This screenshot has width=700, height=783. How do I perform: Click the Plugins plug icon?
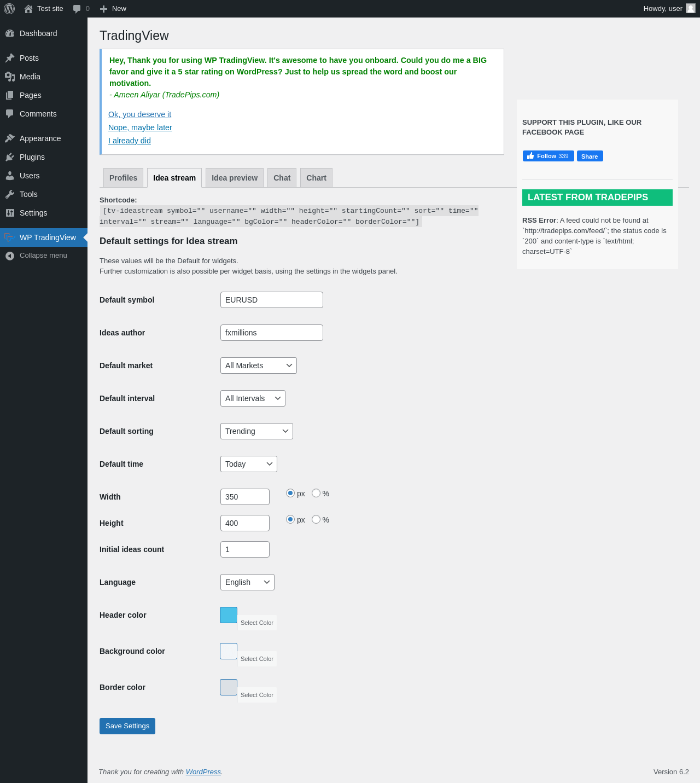point(10,157)
